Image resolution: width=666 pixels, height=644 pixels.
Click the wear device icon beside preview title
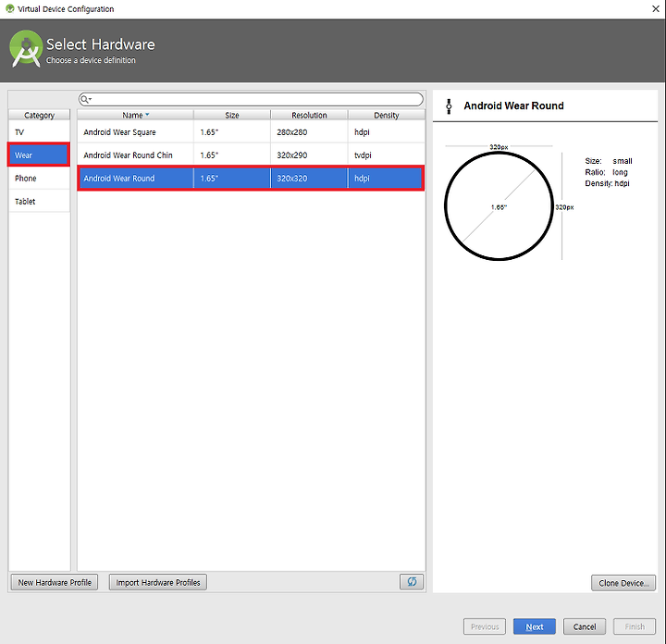[x=449, y=106]
